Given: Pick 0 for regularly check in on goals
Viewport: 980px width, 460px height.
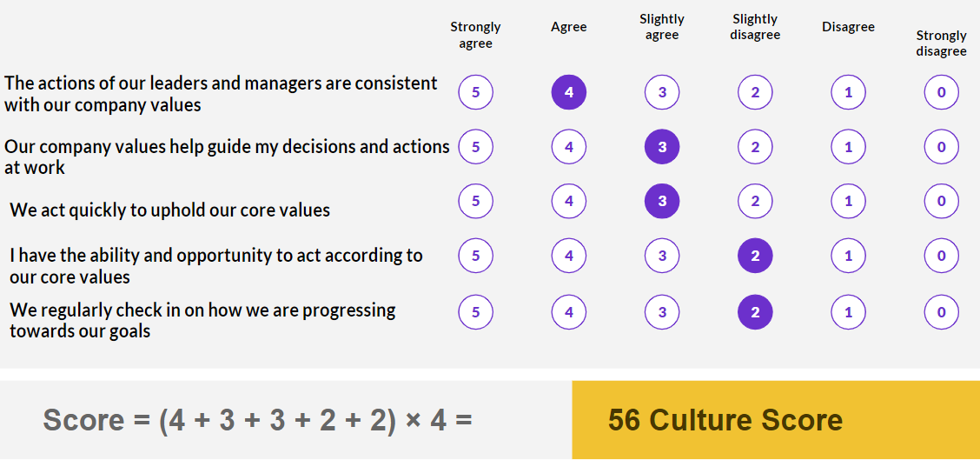Looking at the screenshot, I should pos(941,311).
